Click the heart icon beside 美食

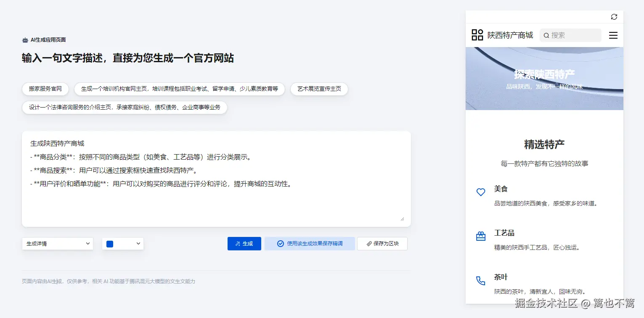(x=481, y=192)
